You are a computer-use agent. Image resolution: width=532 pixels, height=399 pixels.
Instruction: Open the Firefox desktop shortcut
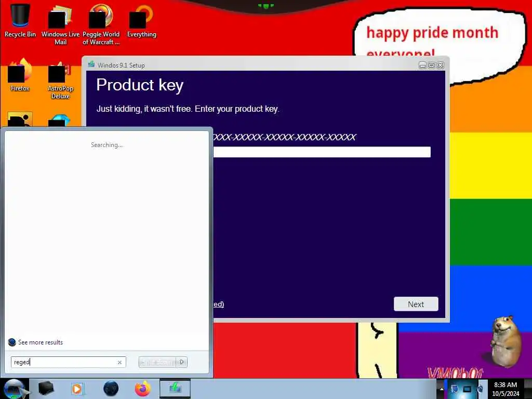click(20, 75)
